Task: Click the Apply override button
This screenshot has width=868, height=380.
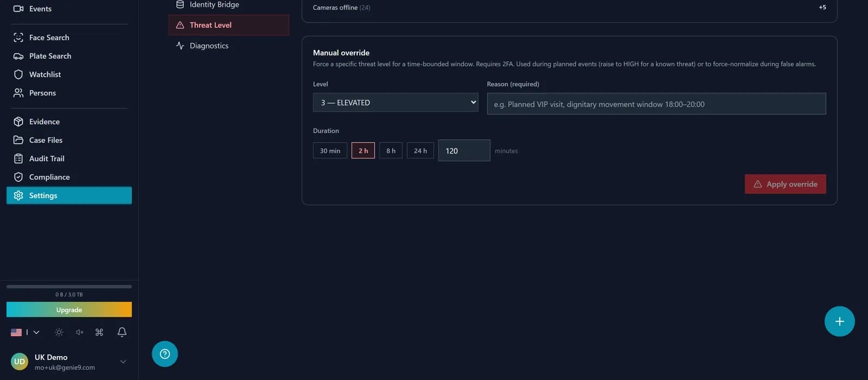Action: [785, 184]
